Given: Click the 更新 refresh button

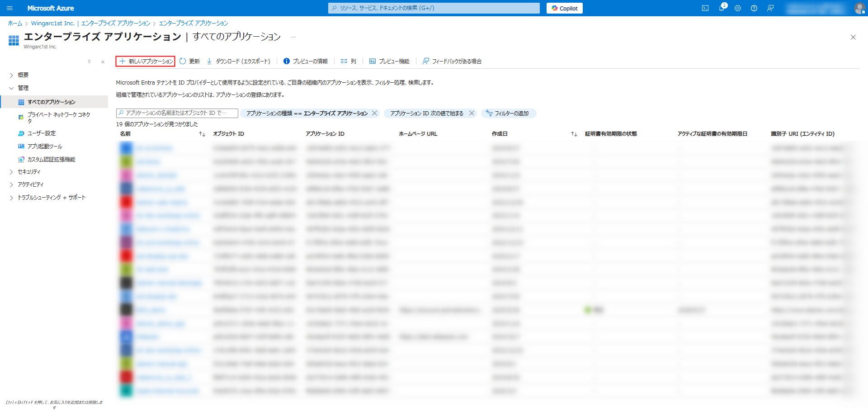Looking at the screenshot, I should point(189,61).
